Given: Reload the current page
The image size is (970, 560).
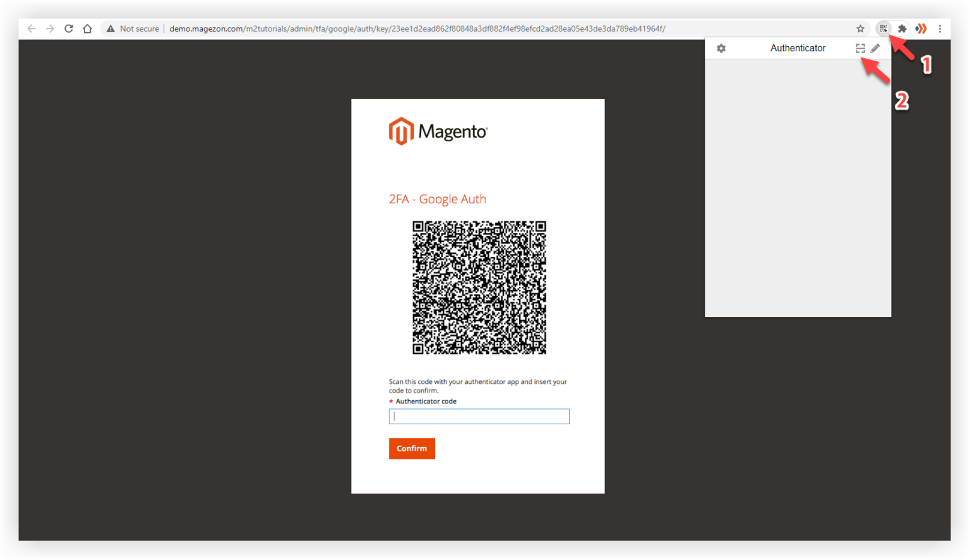Looking at the screenshot, I should click(x=68, y=28).
